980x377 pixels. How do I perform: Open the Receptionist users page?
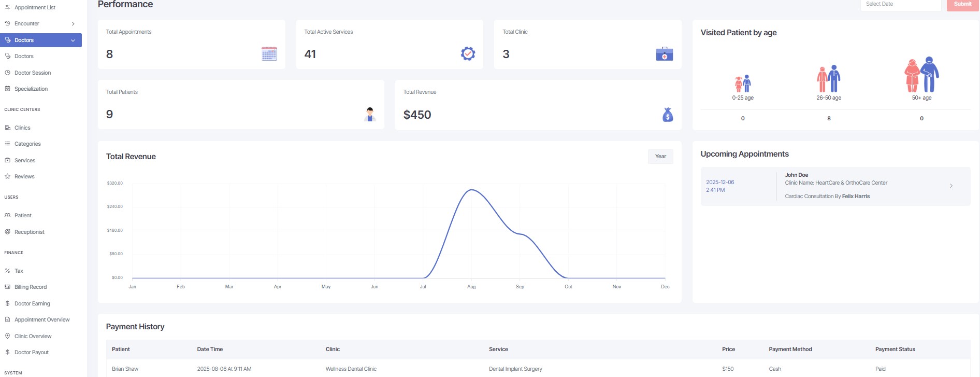click(x=30, y=232)
